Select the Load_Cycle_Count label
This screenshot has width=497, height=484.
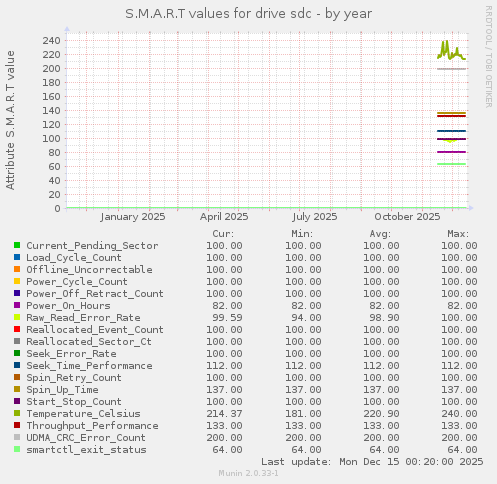click(x=74, y=258)
